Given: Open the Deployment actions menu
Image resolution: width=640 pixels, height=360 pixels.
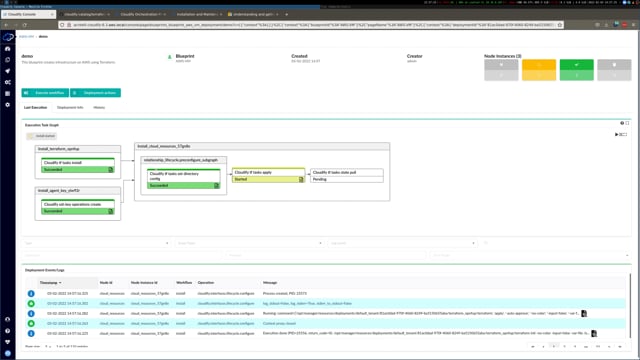Looking at the screenshot, I should tap(96, 93).
